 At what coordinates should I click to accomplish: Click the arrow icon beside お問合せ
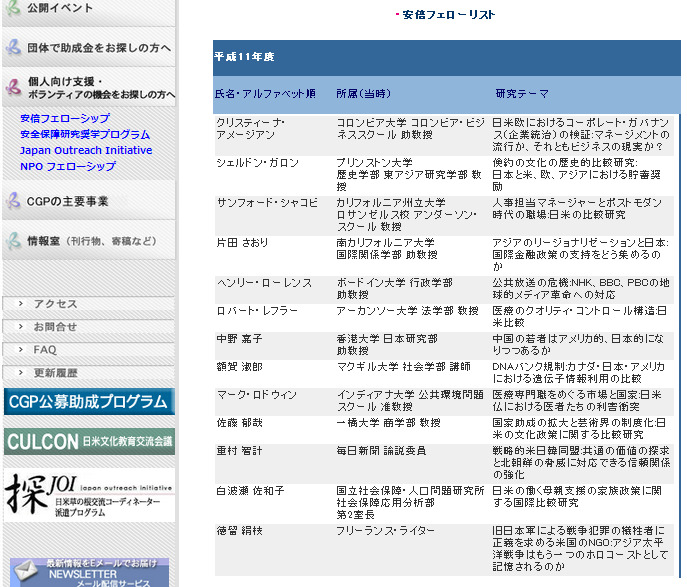(x=20, y=326)
